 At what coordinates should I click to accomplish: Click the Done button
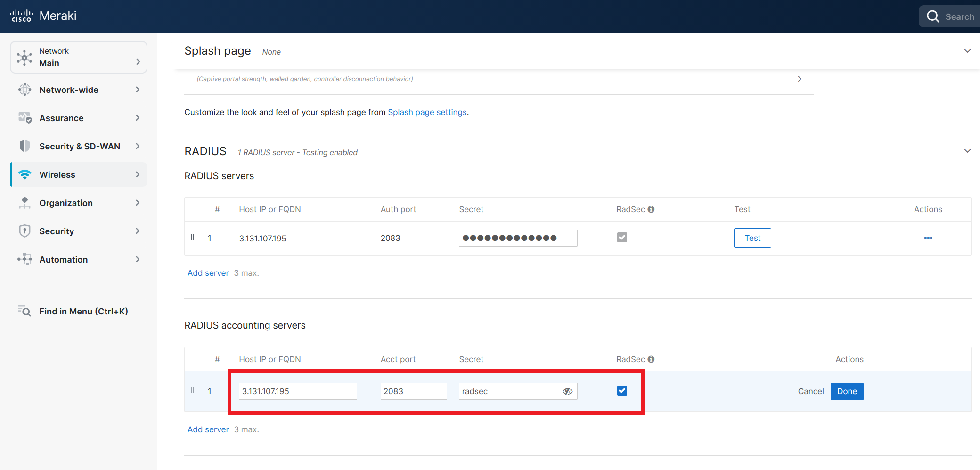click(847, 391)
